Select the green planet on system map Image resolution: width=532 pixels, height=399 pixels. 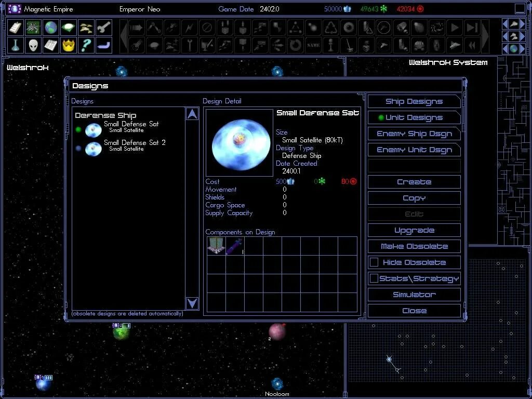tap(121, 333)
